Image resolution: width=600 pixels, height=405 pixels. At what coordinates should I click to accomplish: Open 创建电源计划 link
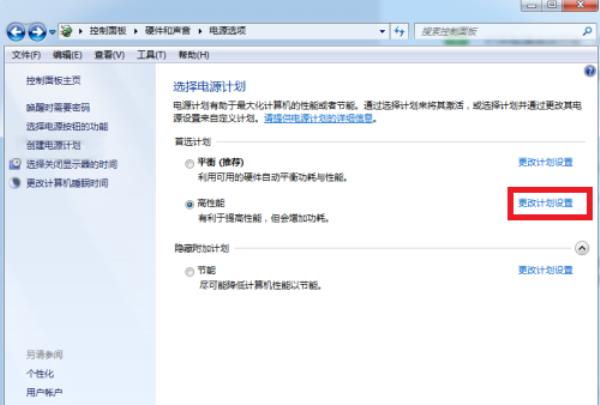(53, 145)
